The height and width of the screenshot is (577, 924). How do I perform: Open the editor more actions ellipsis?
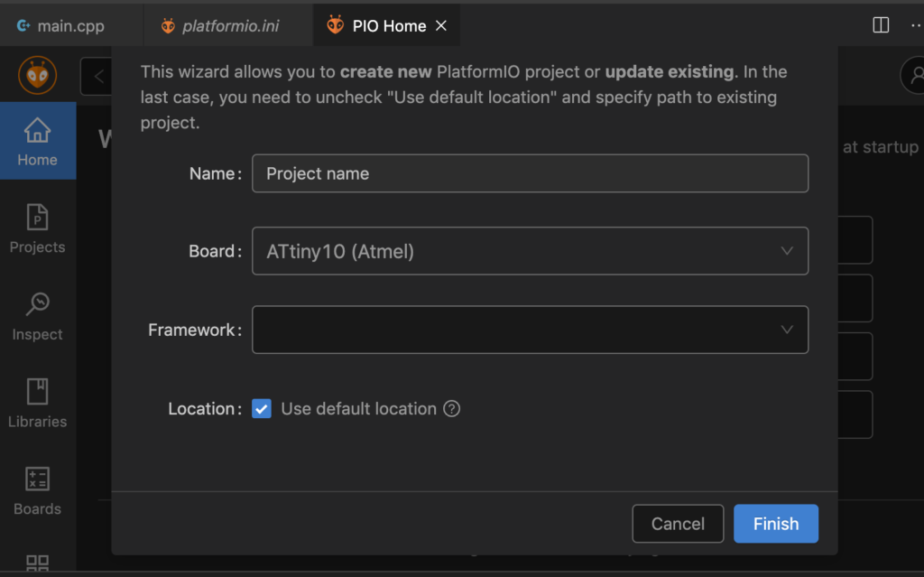915,25
